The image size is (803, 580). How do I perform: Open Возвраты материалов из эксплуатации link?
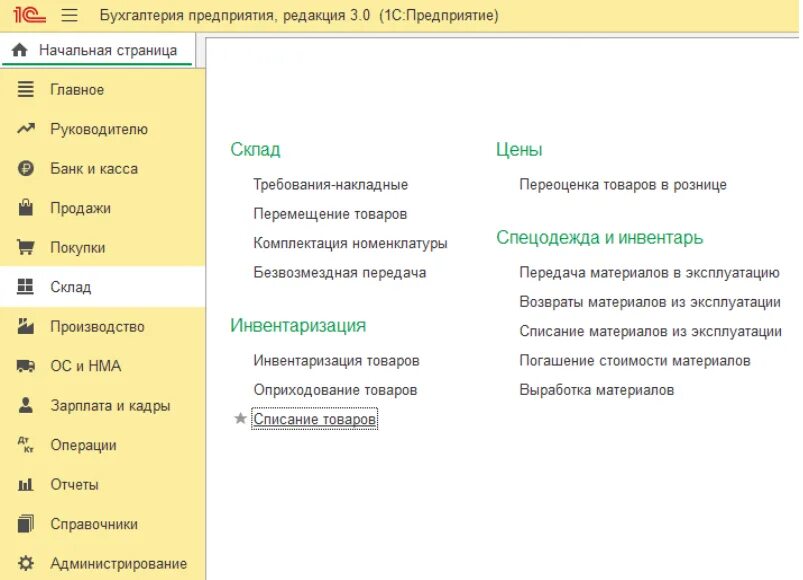click(x=650, y=302)
